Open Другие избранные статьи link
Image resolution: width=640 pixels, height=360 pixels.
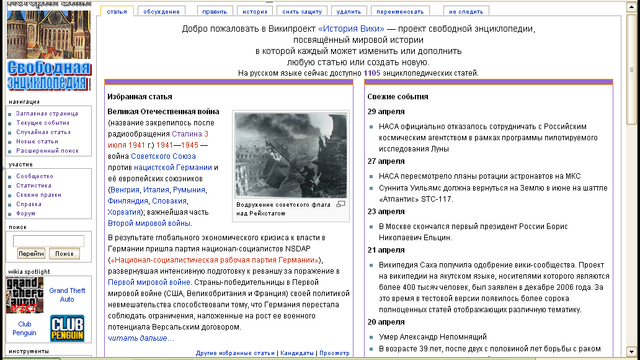coord(235,353)
